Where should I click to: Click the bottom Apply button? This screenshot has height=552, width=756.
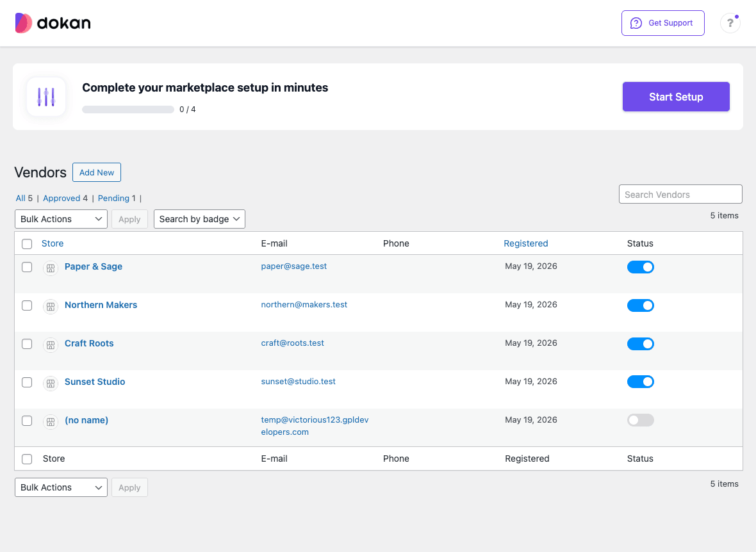129,487
